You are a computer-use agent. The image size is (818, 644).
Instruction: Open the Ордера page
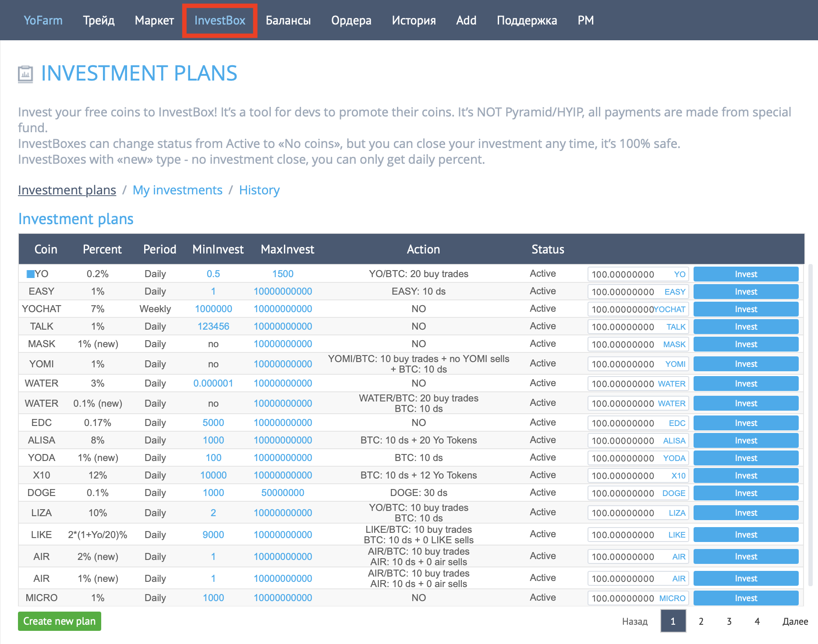(351, 20)
